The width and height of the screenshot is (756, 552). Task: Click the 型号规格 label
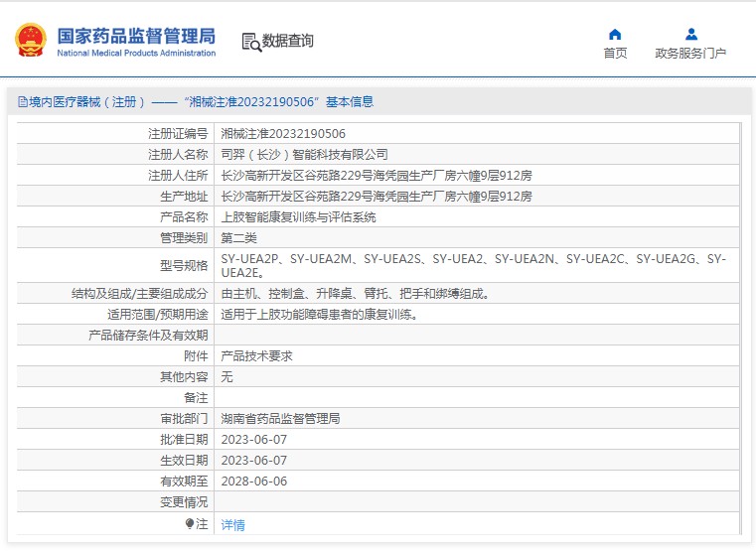point(184,265)
